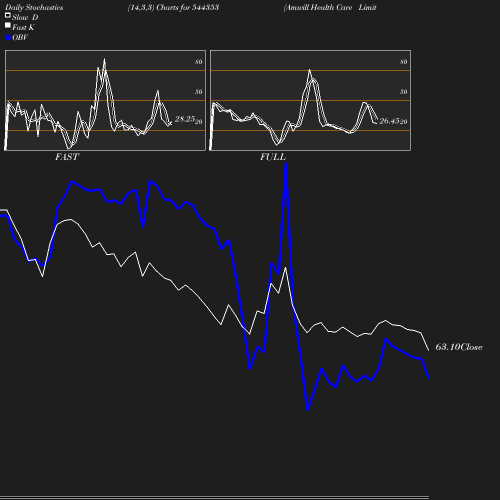Click the FAST chart caption
This screenshot has height=500, width=500.
(67, 157)
